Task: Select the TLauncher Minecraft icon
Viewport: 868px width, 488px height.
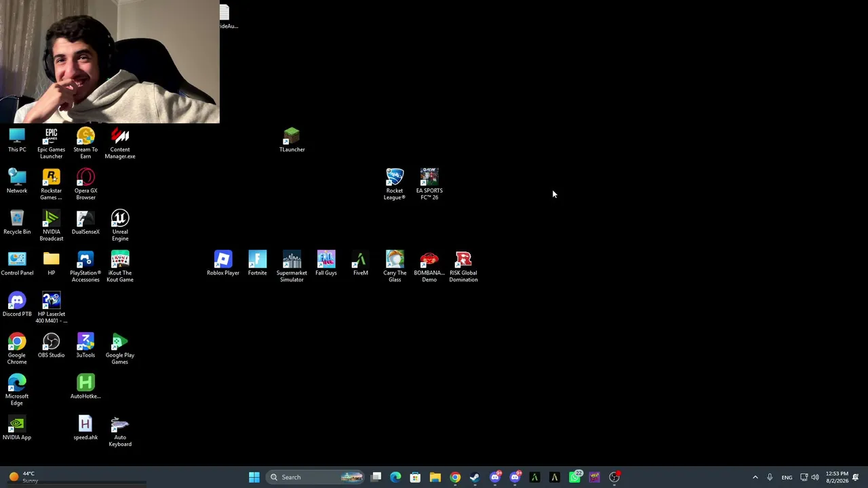Action: tap(292, 140)
